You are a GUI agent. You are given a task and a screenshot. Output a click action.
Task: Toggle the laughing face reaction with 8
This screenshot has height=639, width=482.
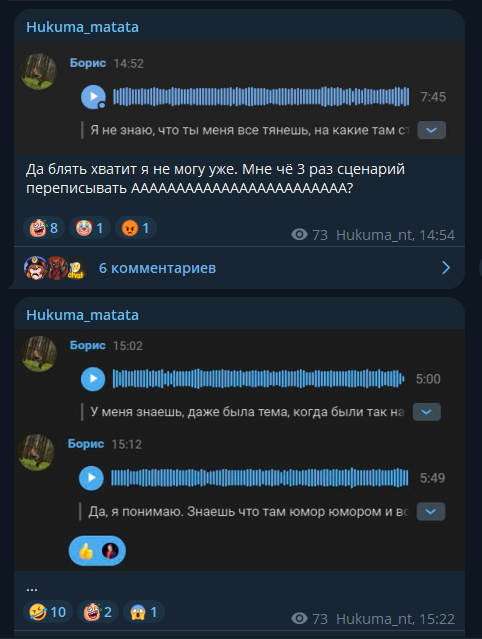44,228
